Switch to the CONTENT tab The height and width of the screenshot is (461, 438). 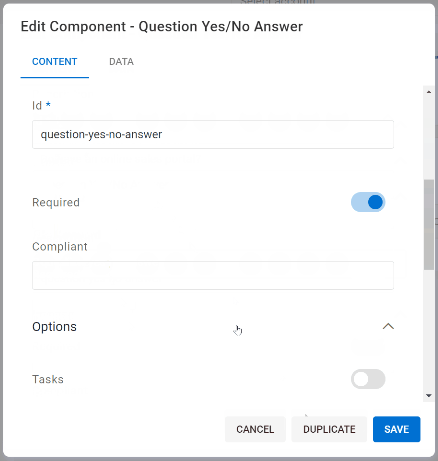coord(55,62)
